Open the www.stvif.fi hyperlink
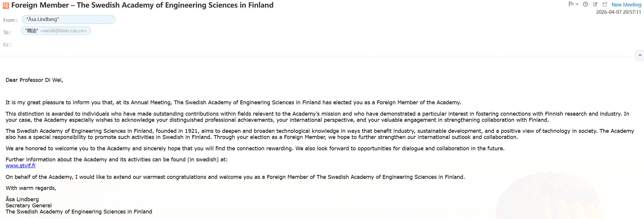644x219 pixels. point(20,166)
